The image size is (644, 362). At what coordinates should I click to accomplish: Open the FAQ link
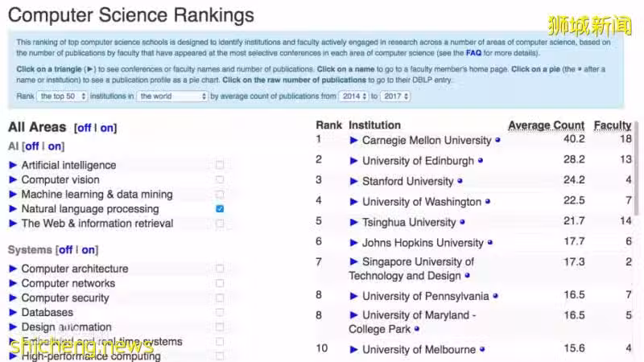tap(473, 53)
